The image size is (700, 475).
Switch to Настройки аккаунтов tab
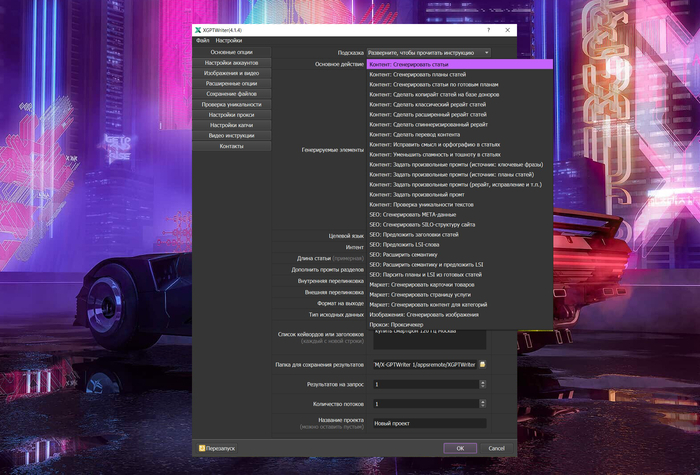[231, 63]
